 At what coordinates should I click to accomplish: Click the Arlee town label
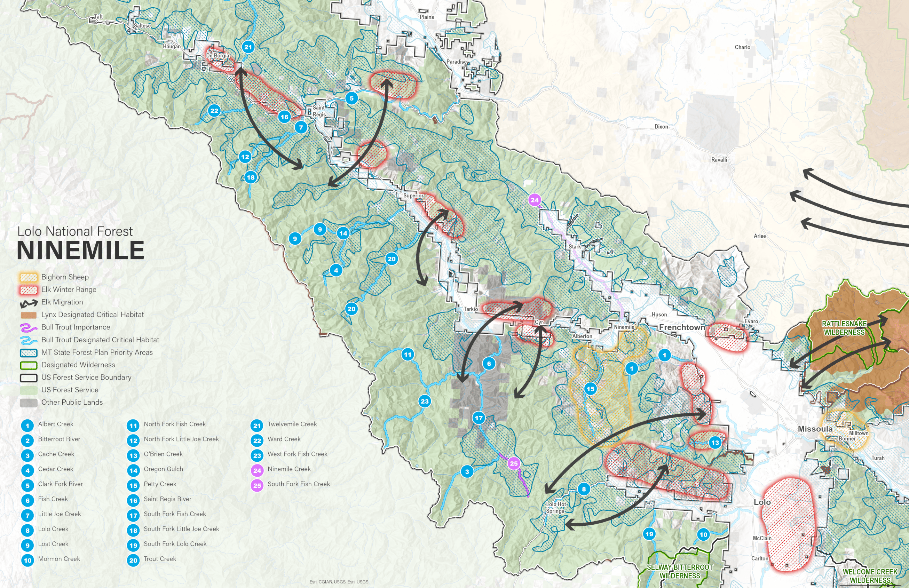[760, 236]
